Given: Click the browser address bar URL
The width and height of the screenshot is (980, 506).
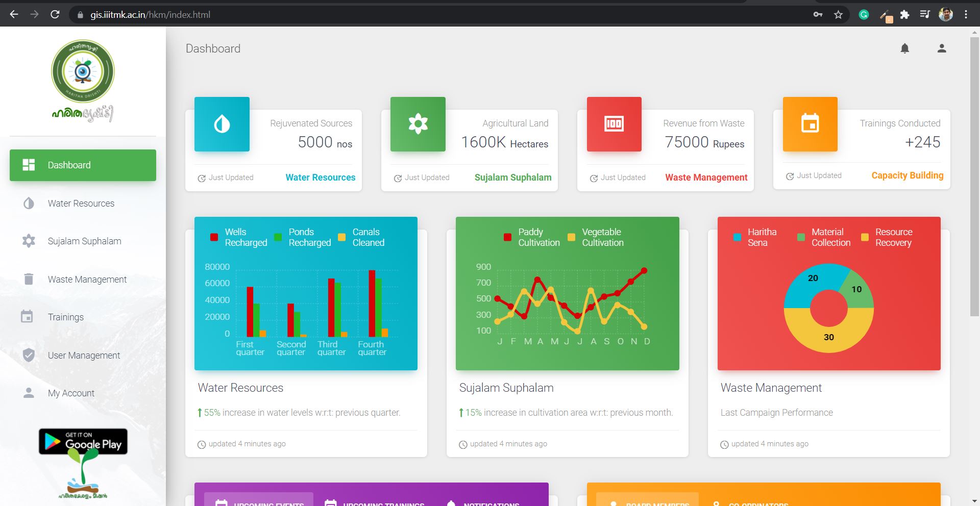Looking at the screenshot, I should pyautogui.click(x=151, y=15).
